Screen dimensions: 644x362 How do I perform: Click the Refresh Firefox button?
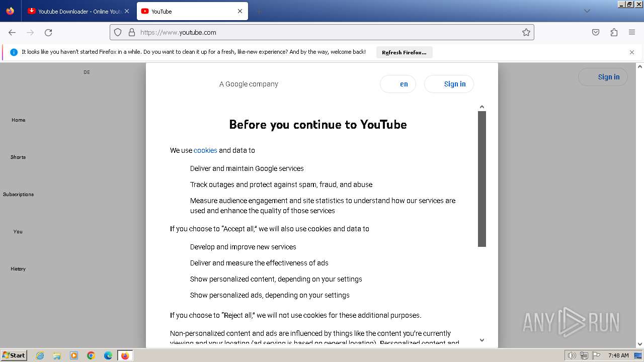[404, 52]
